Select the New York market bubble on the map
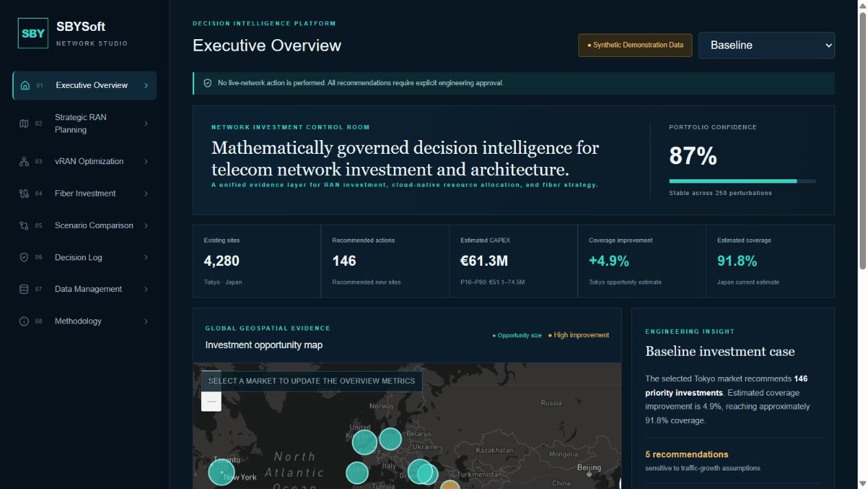 point(221,473)
